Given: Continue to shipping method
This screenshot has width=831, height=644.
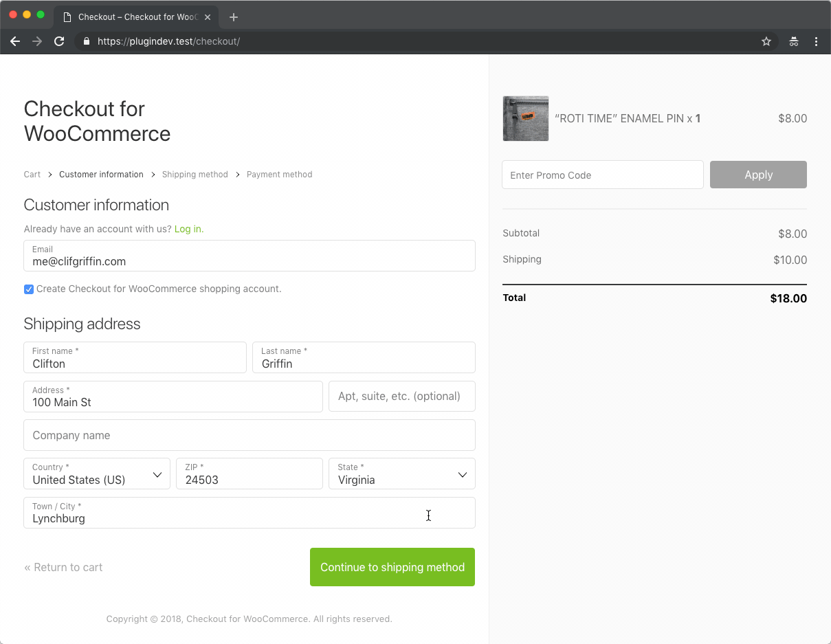Looking at the screenshot, I should [392, 567].
